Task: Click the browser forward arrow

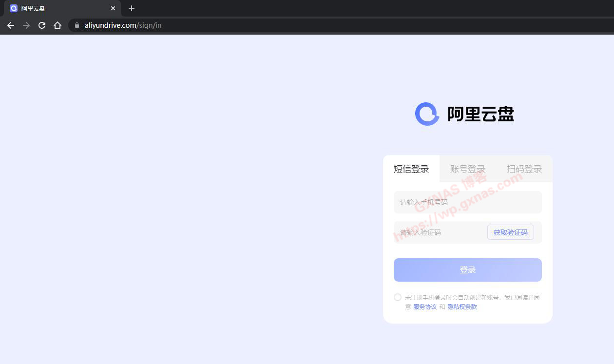Action: [x=26, y=25]
